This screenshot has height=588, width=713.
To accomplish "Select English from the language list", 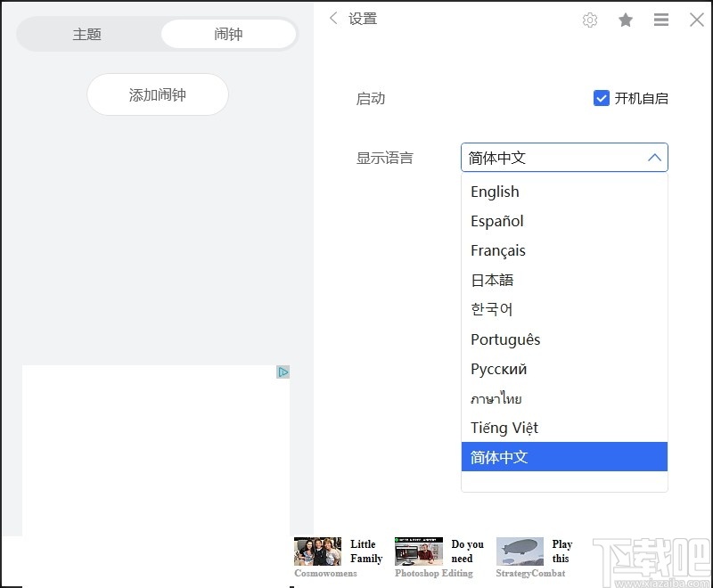I will pos(495,192).
